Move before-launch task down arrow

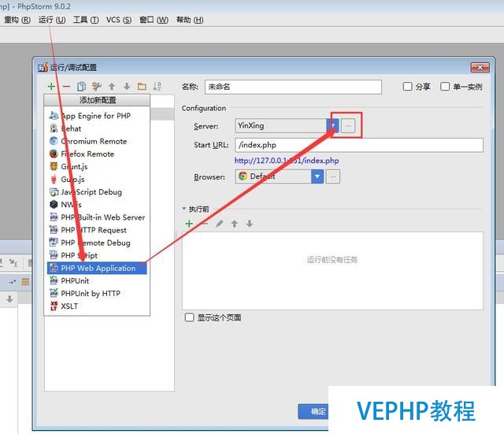click(x=250, y=224)
